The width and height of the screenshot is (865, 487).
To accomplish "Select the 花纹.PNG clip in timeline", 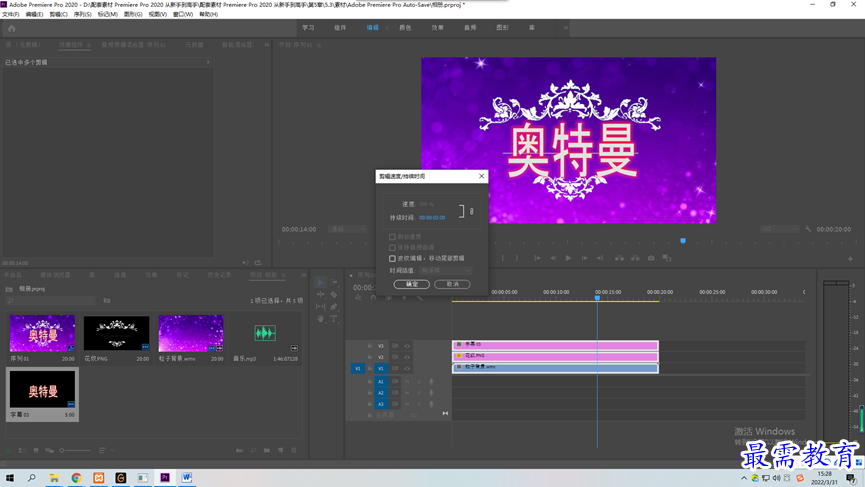I will coord(555,356).
